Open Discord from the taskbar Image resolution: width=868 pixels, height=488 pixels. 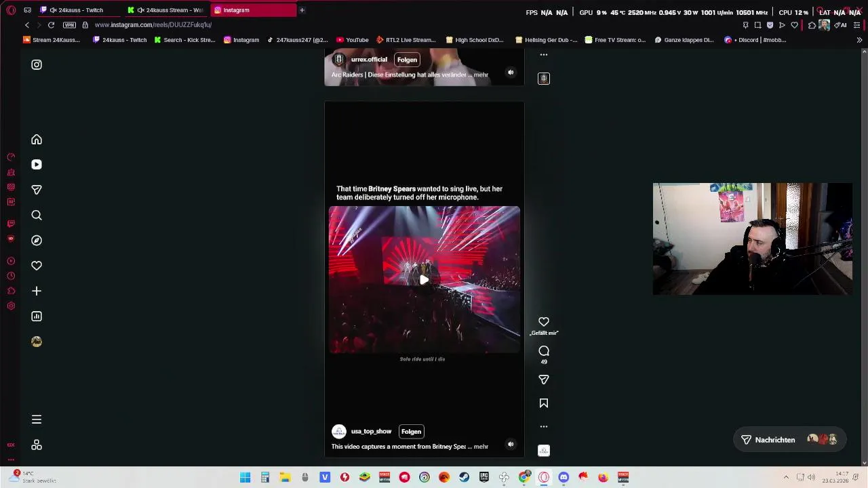(564, 478)
